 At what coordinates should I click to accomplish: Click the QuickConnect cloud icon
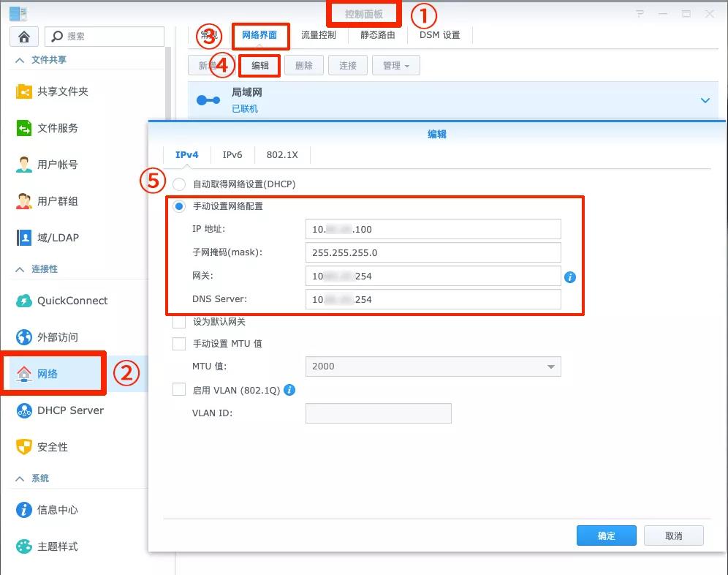pyautogui.click(x=23, y=301)
